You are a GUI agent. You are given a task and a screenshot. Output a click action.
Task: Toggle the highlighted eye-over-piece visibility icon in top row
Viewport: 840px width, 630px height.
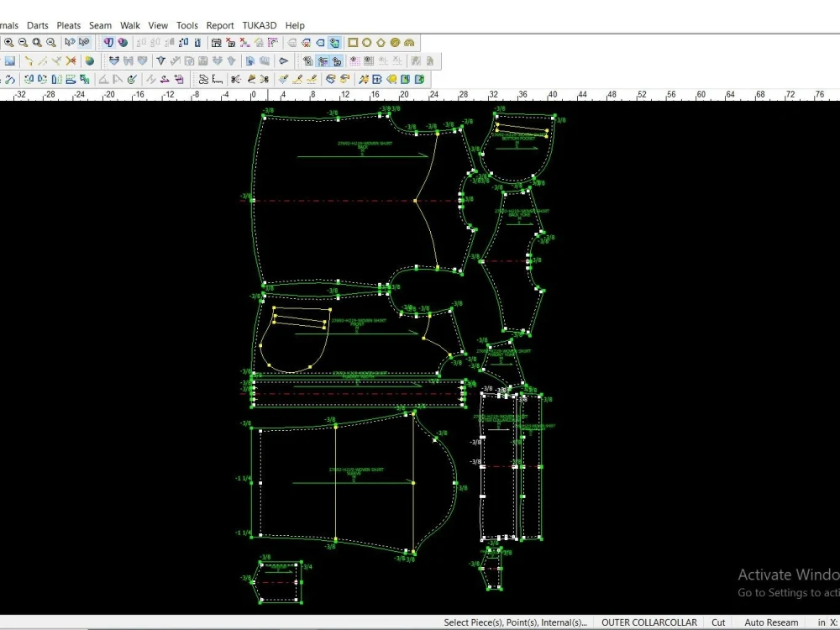coord(335,42)
